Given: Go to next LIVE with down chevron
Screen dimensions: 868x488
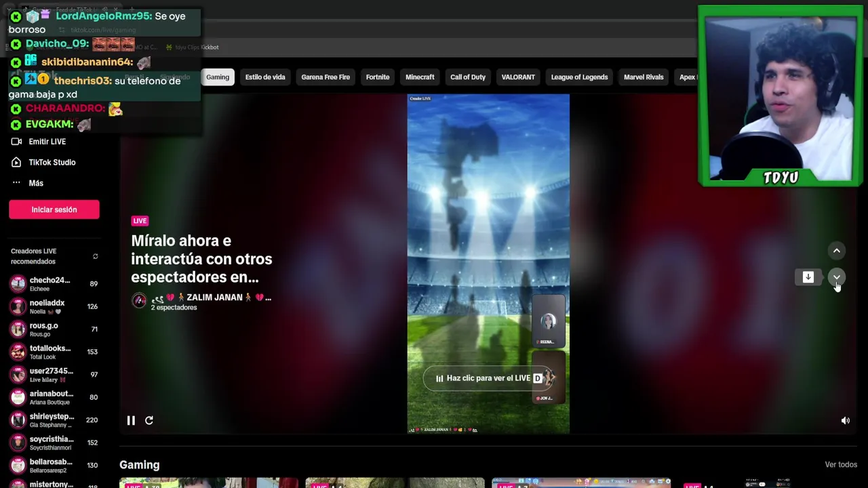Looking at the screenshot, I should pos(836,277).
